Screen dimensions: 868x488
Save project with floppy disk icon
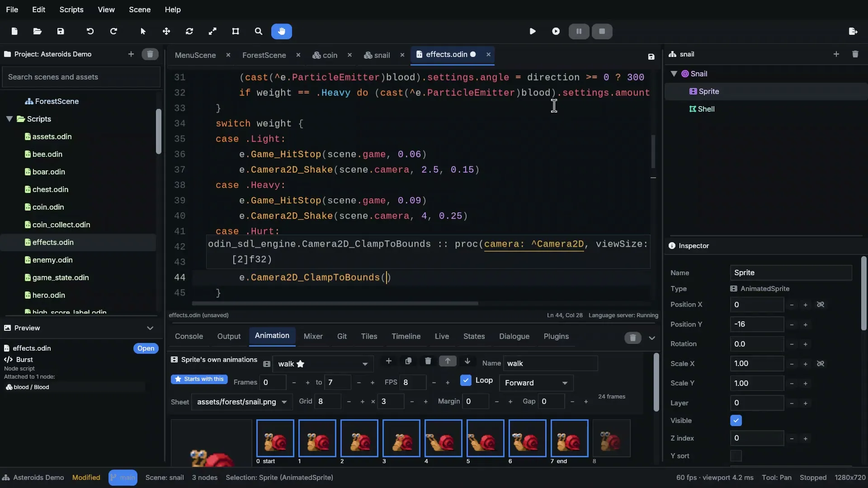(x=61, y=31)
